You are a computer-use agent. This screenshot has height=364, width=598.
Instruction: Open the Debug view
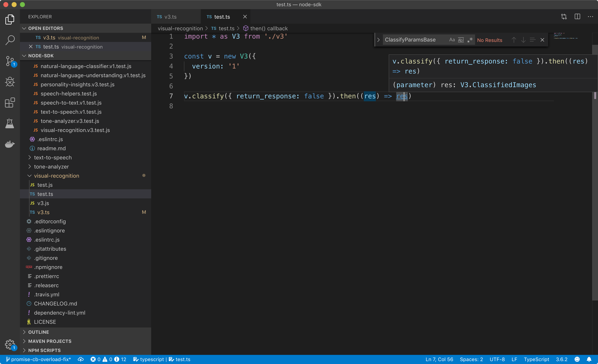pyautogui.click(x=10, y=82)
